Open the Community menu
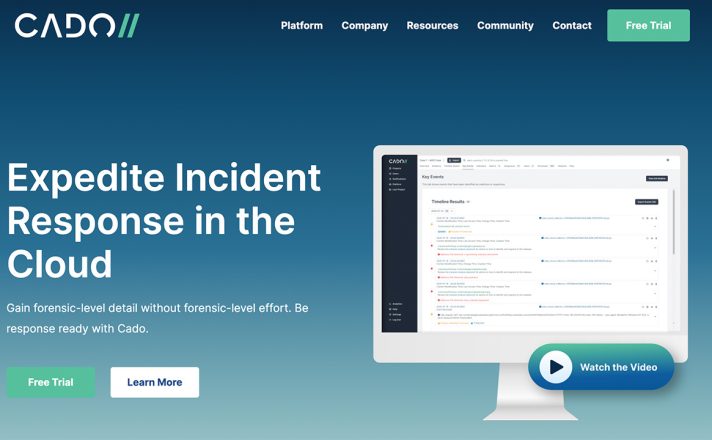This screenshot has height=440, width=712. point(505,25)
